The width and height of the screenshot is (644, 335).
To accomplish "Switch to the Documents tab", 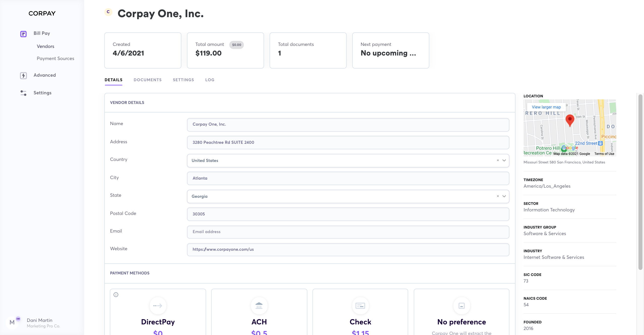I will (148, 80).
